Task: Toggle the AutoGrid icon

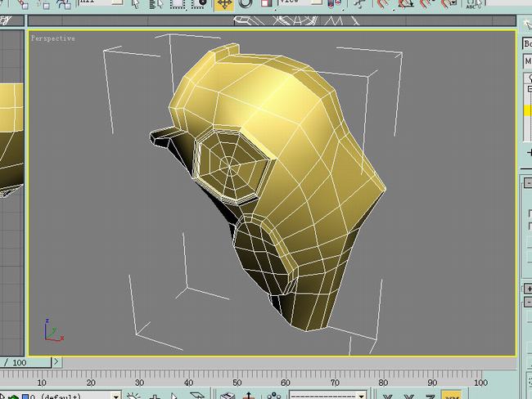Action: [249, 396]
